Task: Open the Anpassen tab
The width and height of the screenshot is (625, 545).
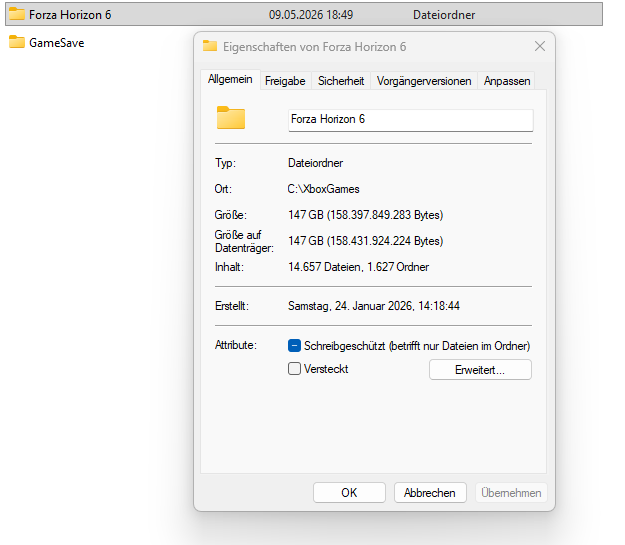Action: 507,81
